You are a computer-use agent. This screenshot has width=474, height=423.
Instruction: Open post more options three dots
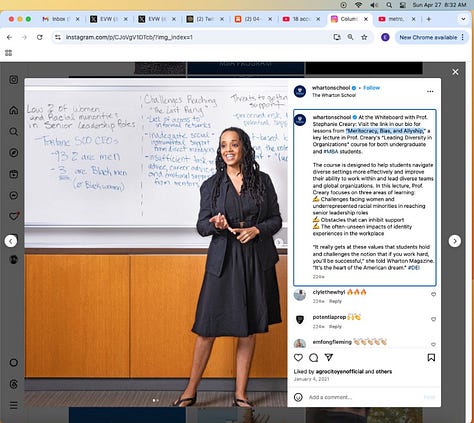pos(430,91)
